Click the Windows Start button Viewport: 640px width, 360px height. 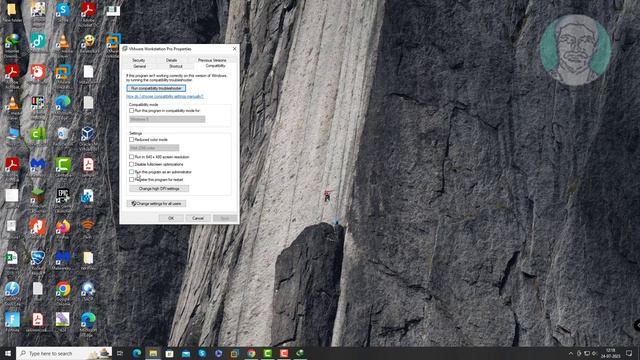tap(8, 353)
